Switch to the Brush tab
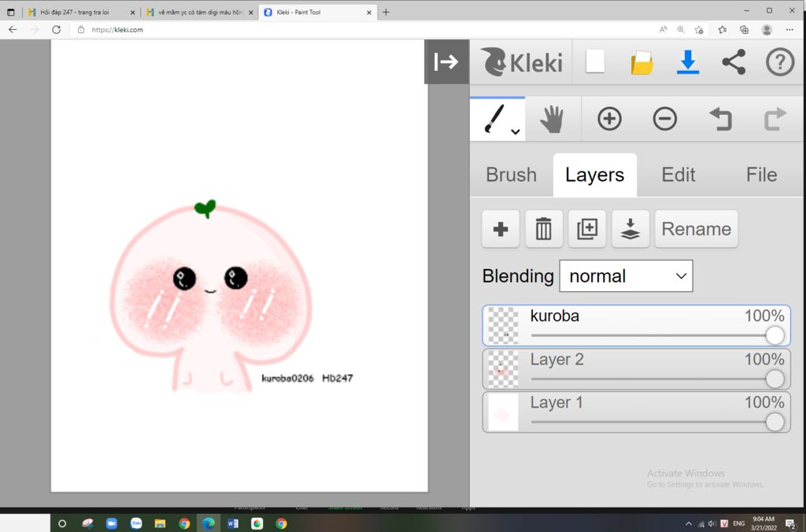 (511, 175)
